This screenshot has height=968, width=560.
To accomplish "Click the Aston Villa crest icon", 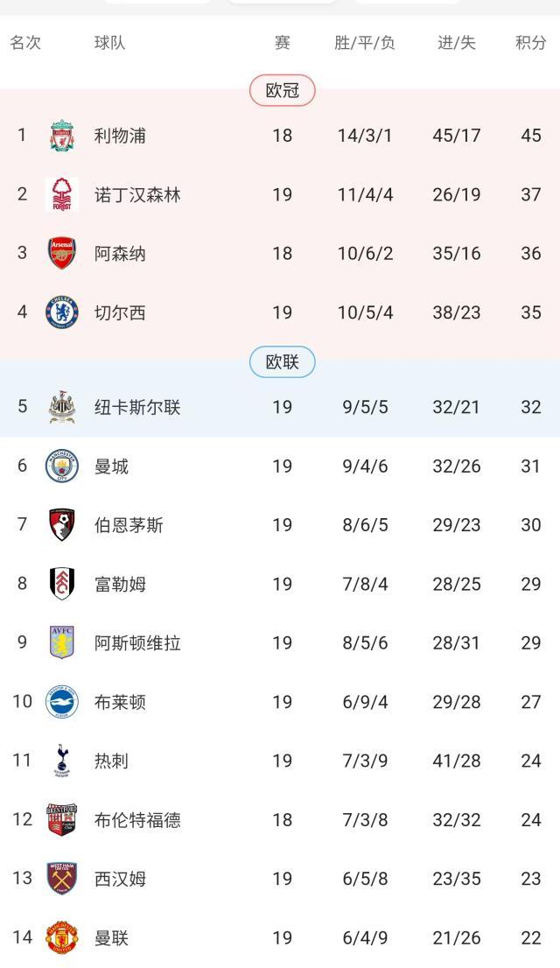I will point(62,643).
